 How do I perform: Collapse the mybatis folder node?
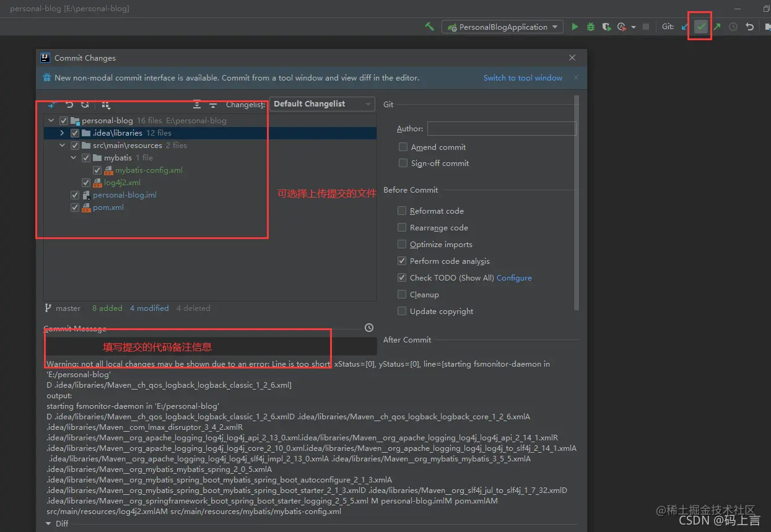click(x=73, y=158)
